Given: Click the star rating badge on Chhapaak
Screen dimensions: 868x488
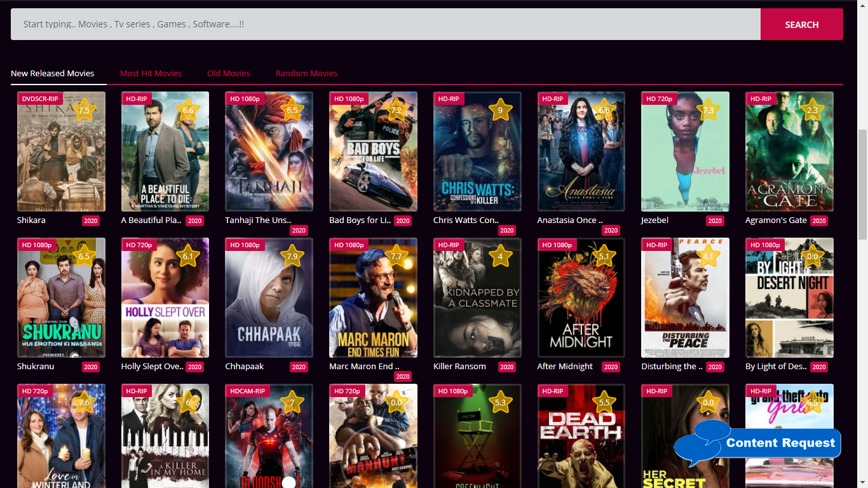Looking at the screenshot, I should 292,256.
